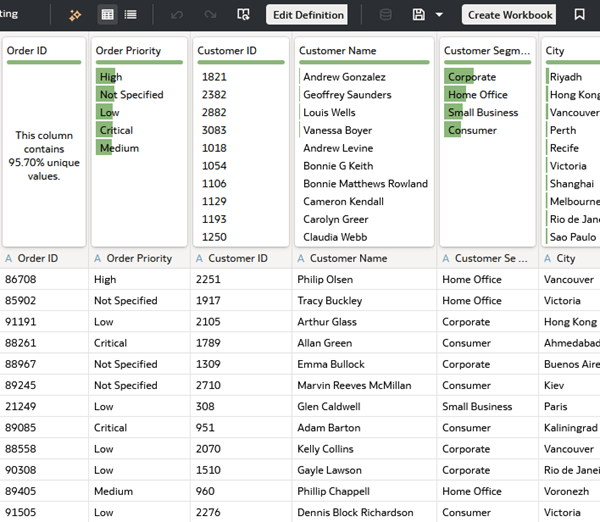Select Shanghai in the City tile

coord(571,184)
